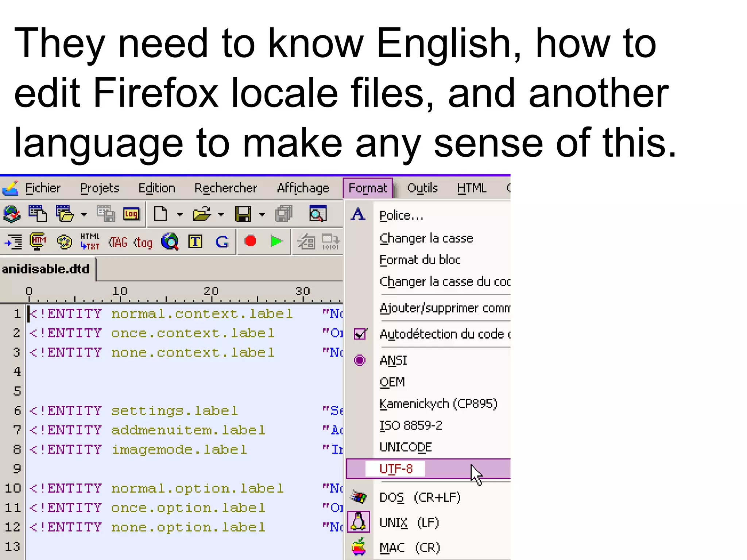Image resolution: width=747 pixels, height=560 pixels.
Task: Expand the new file dropdown arrow
Action: coord(180,214)
